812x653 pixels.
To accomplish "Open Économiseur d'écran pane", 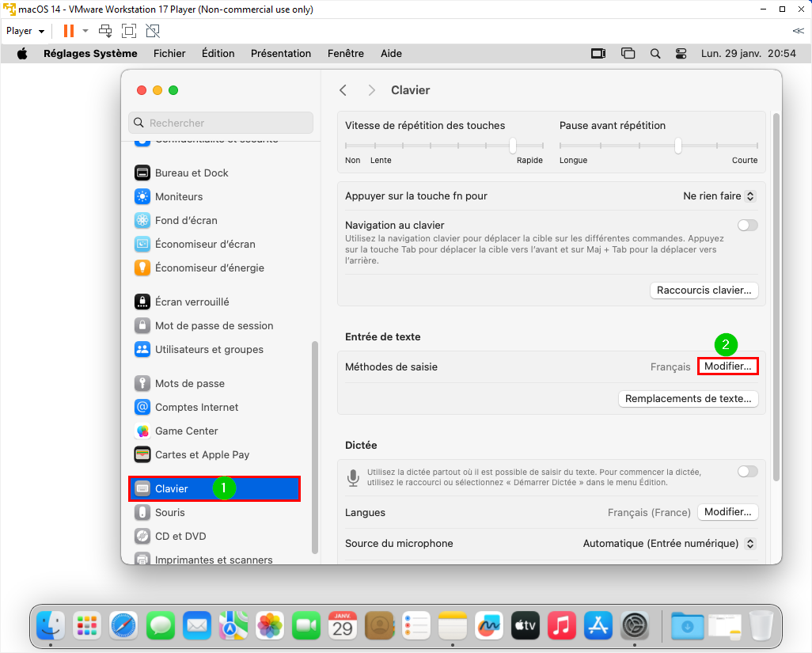I will [195, 245].
